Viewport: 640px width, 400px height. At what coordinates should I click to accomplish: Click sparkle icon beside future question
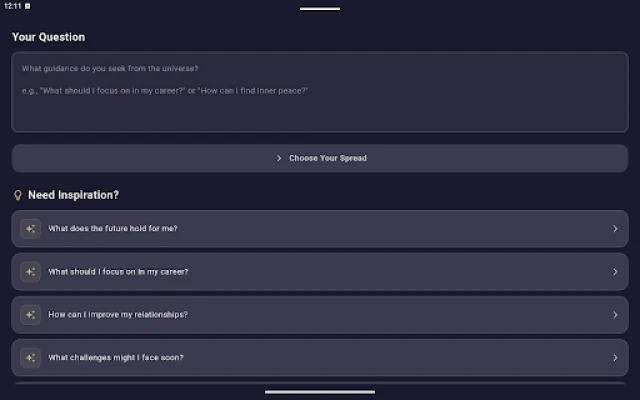coord(31,229)
